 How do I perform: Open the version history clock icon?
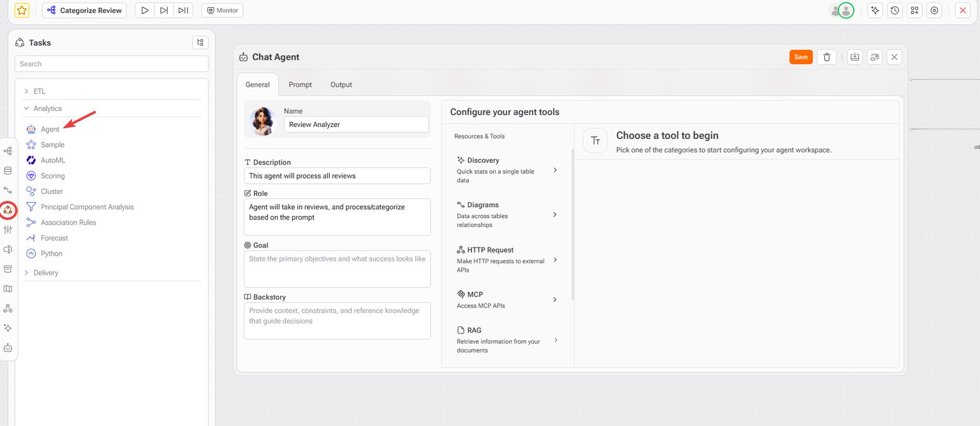[x=895, y=10]
